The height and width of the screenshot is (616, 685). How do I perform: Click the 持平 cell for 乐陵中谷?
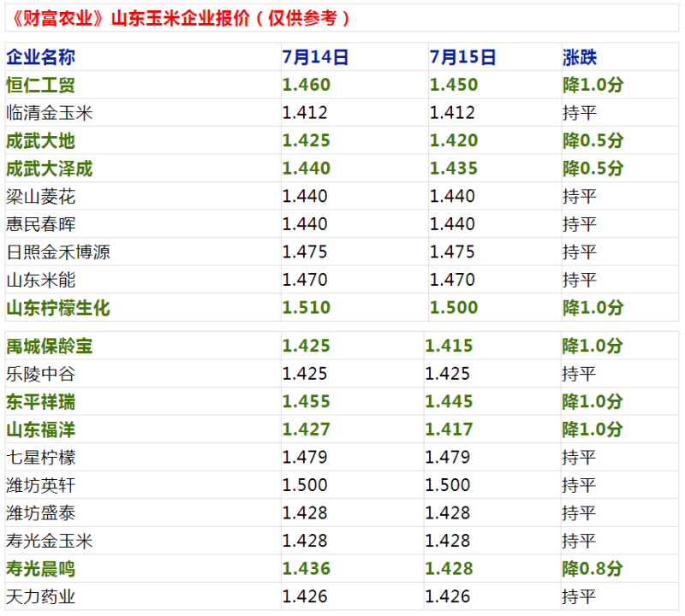coord(579,374)
